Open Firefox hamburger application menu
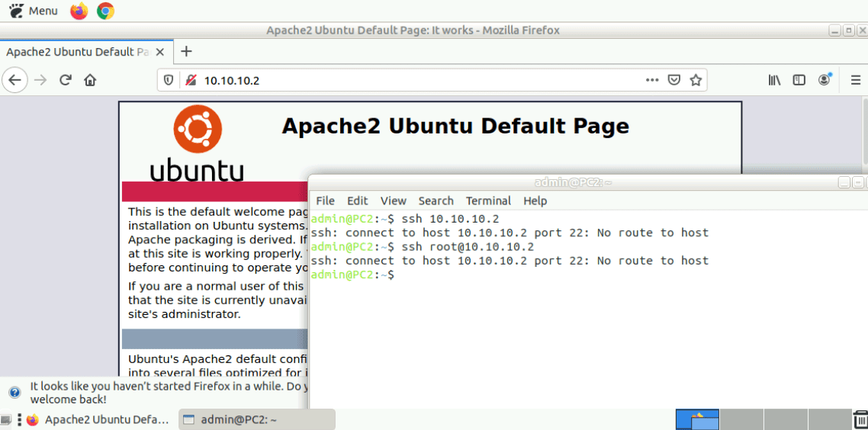The image size is (868, 430). 855,80
